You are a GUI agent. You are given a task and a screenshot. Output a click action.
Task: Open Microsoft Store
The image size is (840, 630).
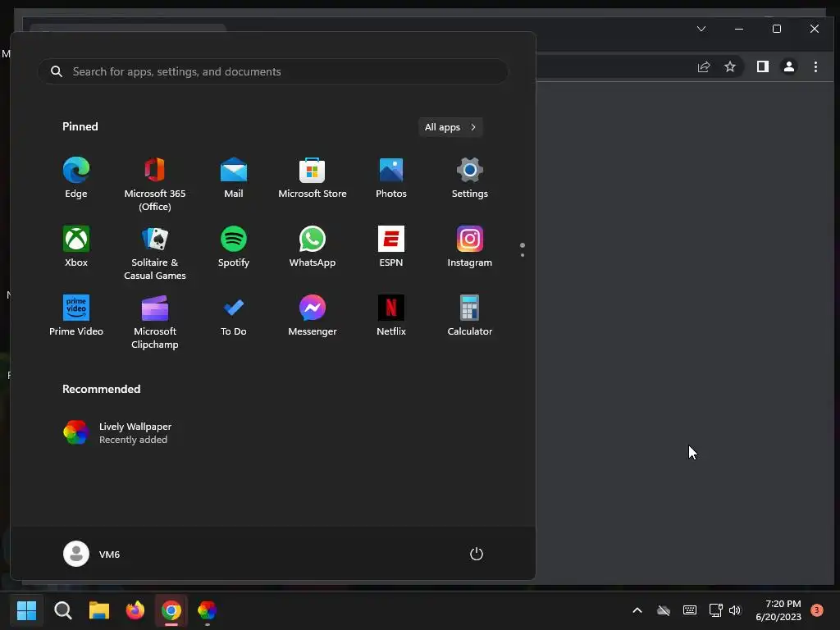[313, 178]
